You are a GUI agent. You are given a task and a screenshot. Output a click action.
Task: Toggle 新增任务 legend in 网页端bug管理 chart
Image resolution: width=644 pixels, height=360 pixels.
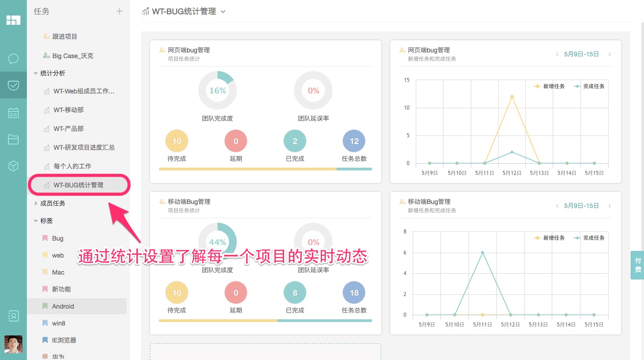tap(549, 86)
